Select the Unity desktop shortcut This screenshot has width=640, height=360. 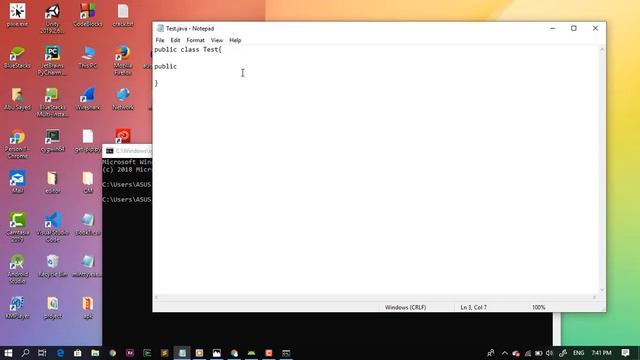52,19
